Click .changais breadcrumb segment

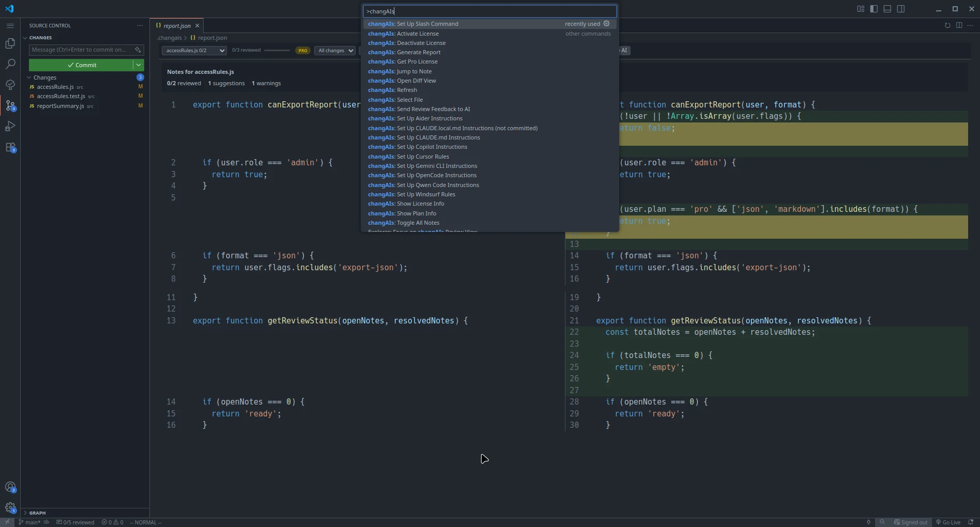pos(170,38)
